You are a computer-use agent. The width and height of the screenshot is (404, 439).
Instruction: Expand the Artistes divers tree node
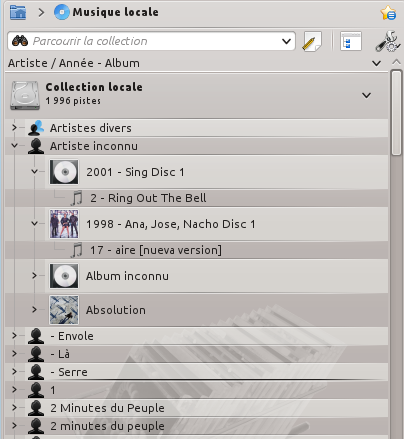pyautogui.click(x=14, y=127)
